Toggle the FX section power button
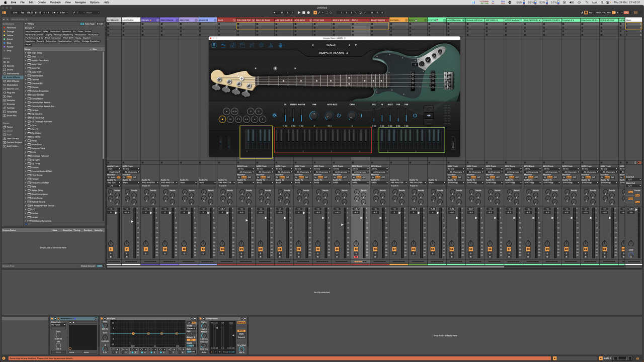The height and width of the screenshot is (362, 644). coord(415,116)
